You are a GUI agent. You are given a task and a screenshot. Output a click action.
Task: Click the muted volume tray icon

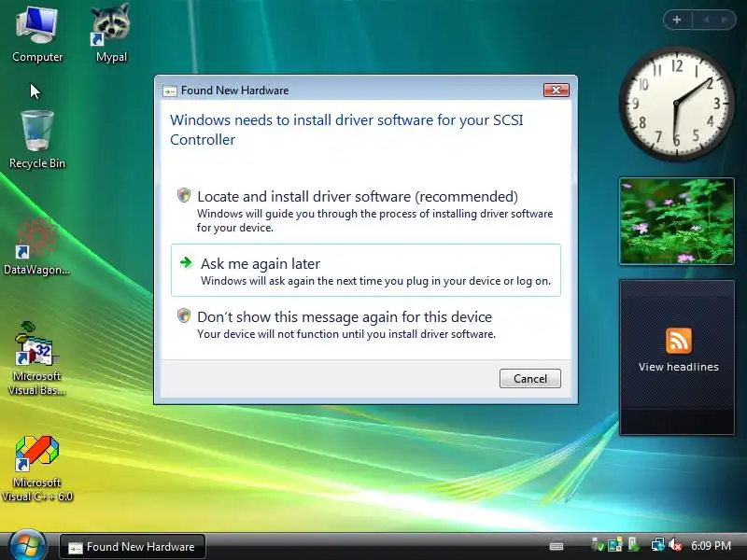click(x=675, y=545)
